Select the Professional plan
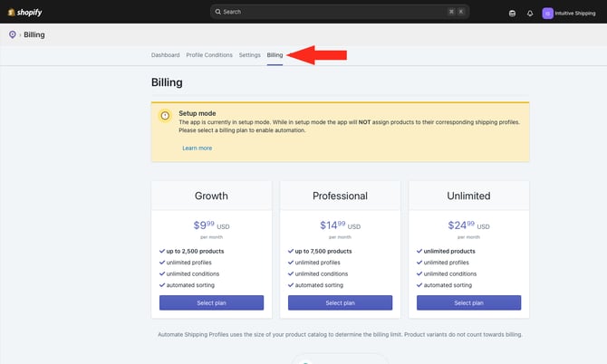This screenshot has height=364, width=607. [340, 302]
